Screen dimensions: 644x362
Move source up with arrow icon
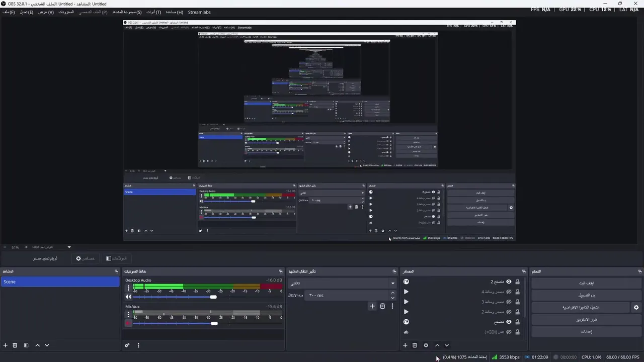[437, 345]
